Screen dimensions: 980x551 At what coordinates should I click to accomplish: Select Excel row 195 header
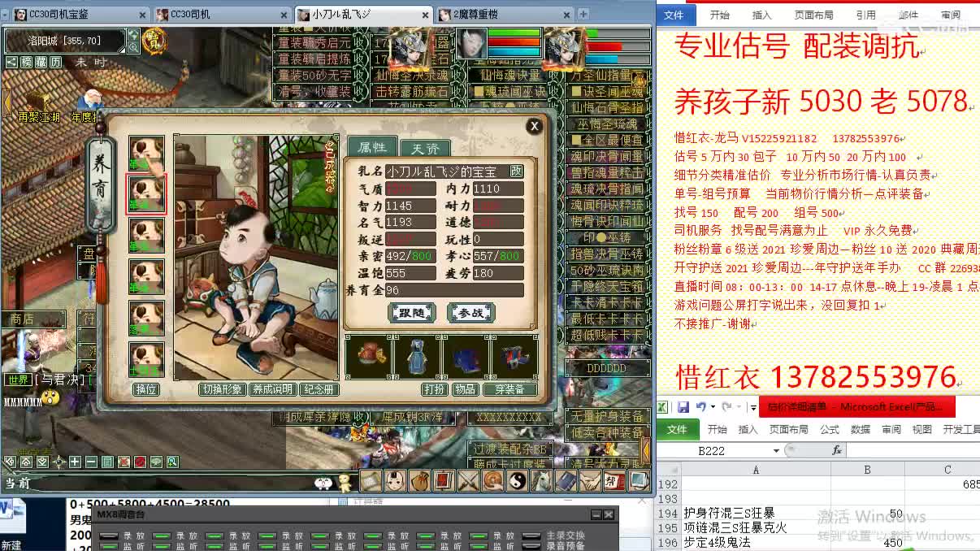point(668,528)
